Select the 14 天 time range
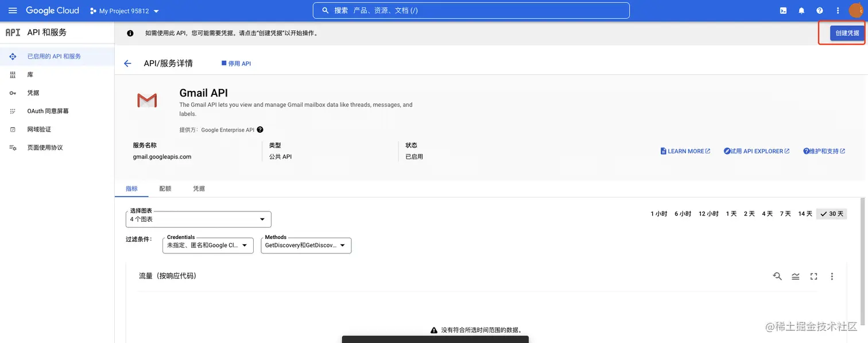Viewport: 868px width, 343px height. tap(805, 214)
